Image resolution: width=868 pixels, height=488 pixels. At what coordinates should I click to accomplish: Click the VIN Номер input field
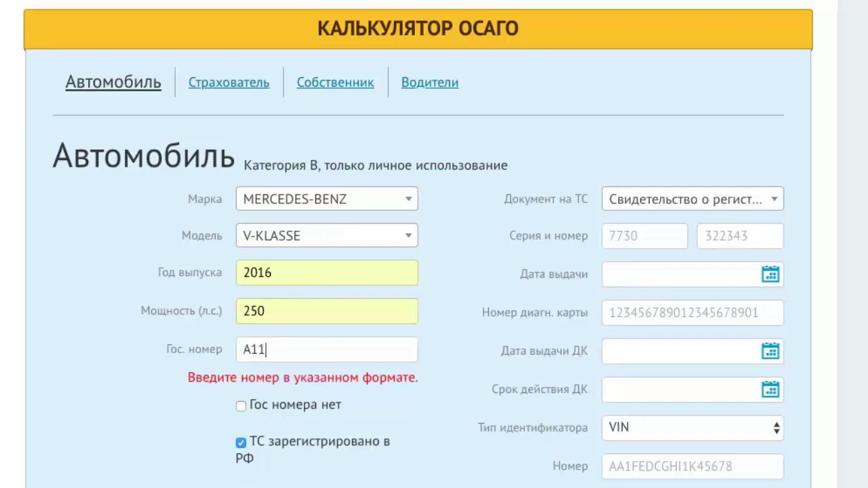click(x=692, y=466)
